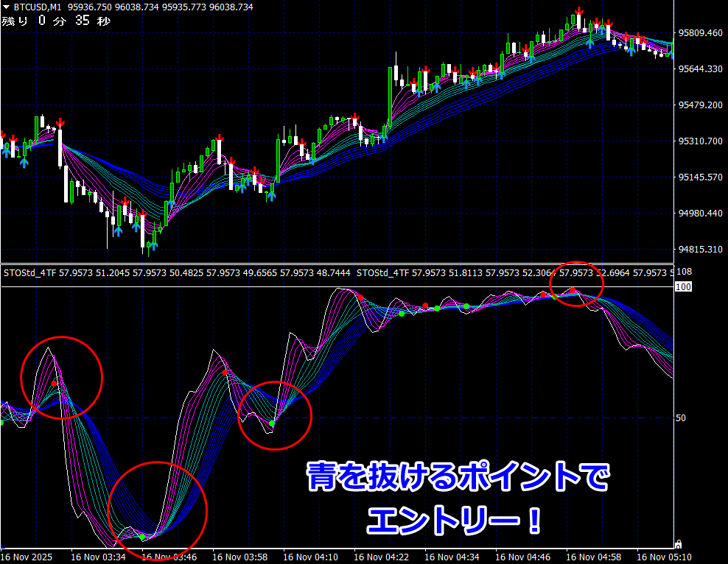The width and height of the screenshot is (728, 564).
Task: Click red dot inside leftmost red circle
Action: tap(54, 384)
